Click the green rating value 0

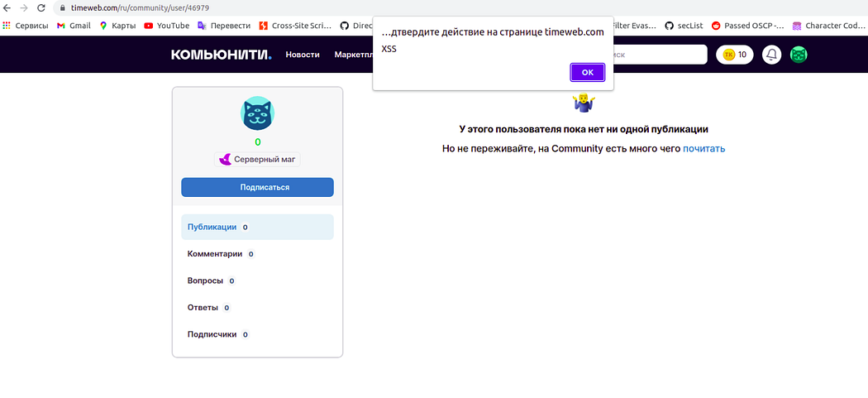(x=257, y=141)
